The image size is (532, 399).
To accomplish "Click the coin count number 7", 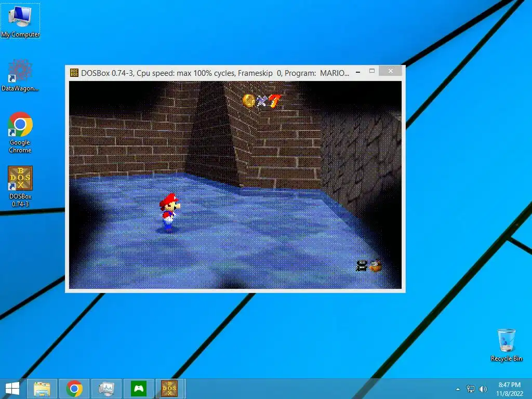I will click(275, 101).
